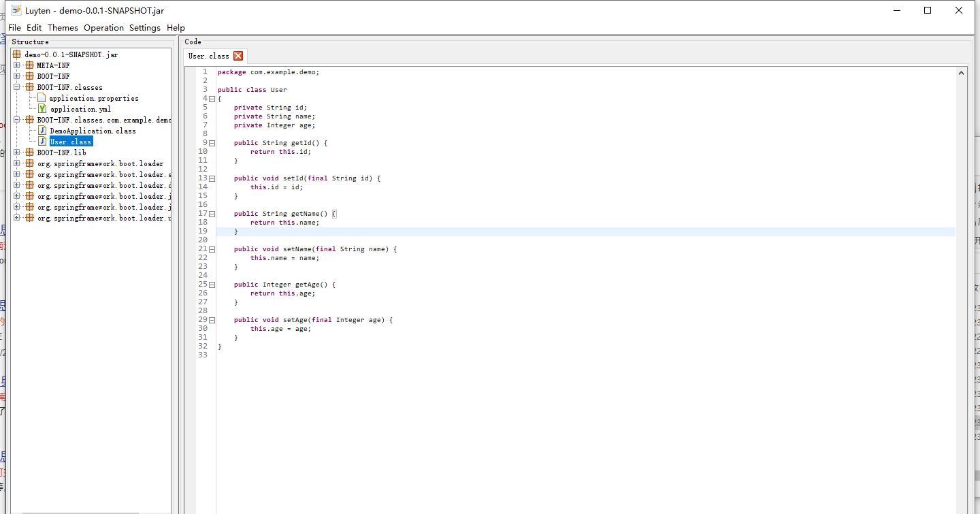Open the Settings menu
This screenshot has width=980, height=514.
pos(145,28)
